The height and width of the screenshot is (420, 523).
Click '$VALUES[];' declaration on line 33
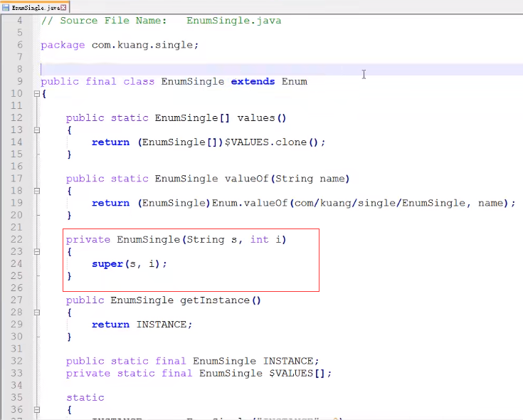300,373
